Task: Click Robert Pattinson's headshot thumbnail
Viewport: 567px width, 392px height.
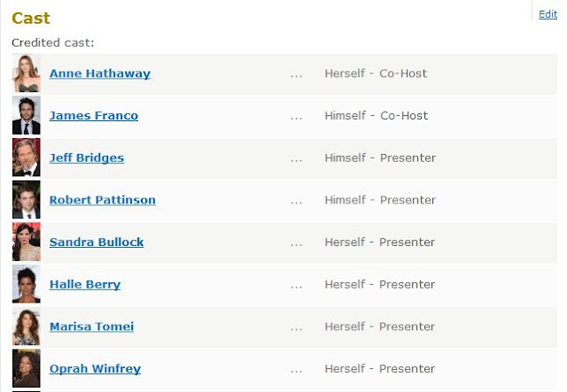Action: point(27,200)
